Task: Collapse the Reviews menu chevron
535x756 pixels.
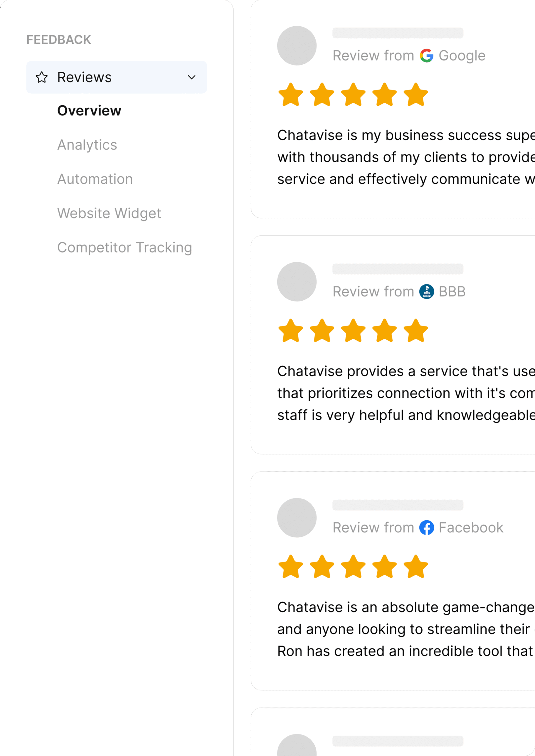Action: tap(191, 77)
